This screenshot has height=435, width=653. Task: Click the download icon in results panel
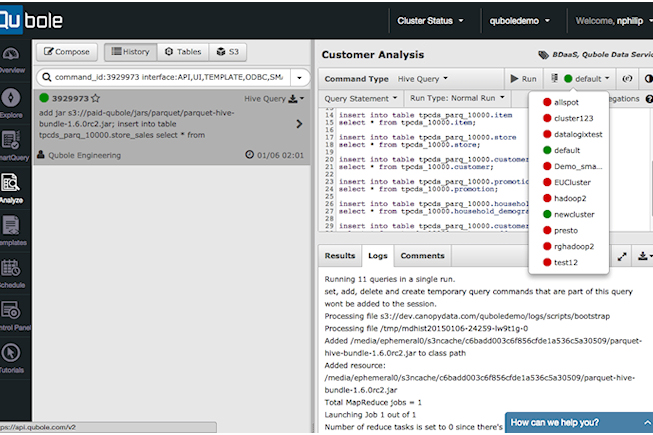(x=642, y=257)
